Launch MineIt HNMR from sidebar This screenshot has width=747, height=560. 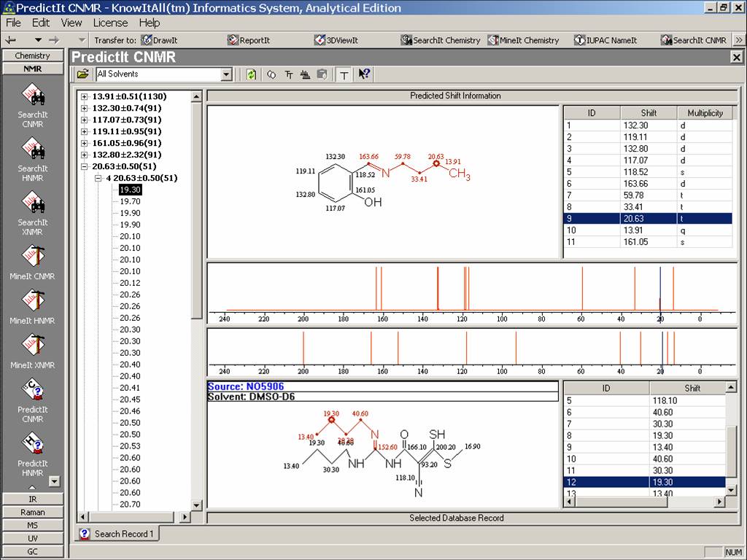pyautogui.click(x=32, y=307)
